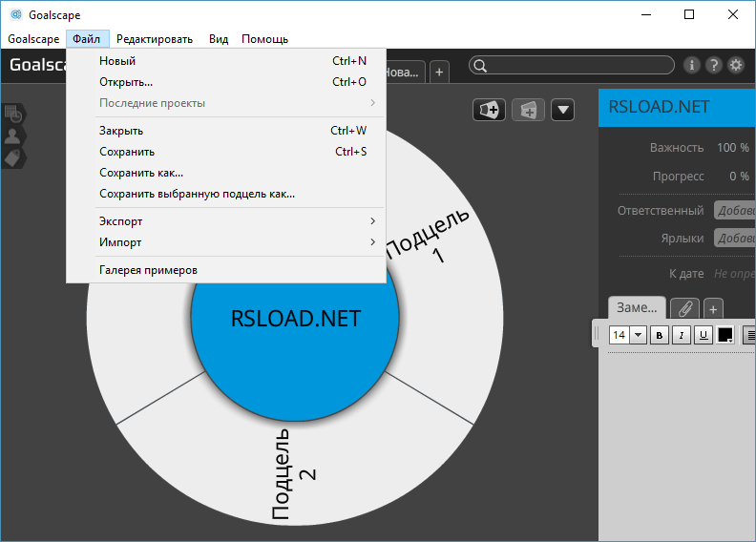Click the Прогресс 0 % value

pyautogui.click(x=739, y=177)
